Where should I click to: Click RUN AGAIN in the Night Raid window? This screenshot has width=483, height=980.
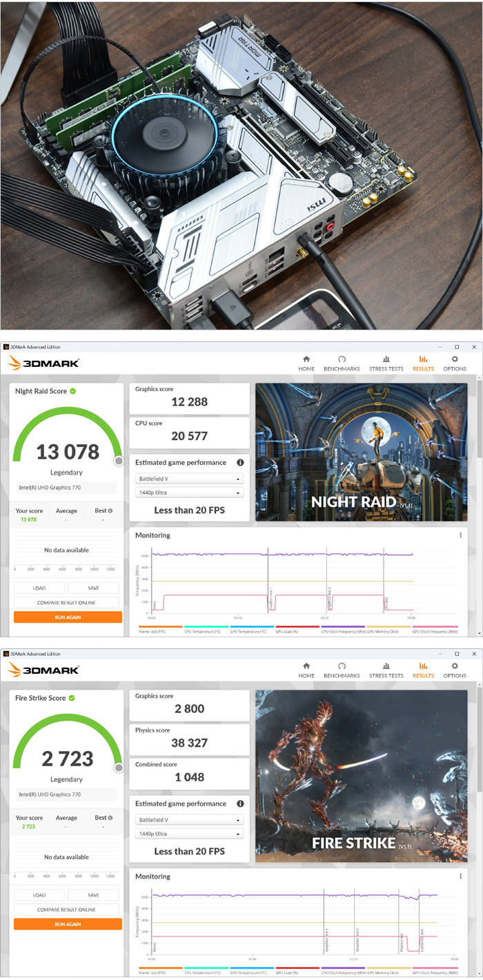click(68, 617)
